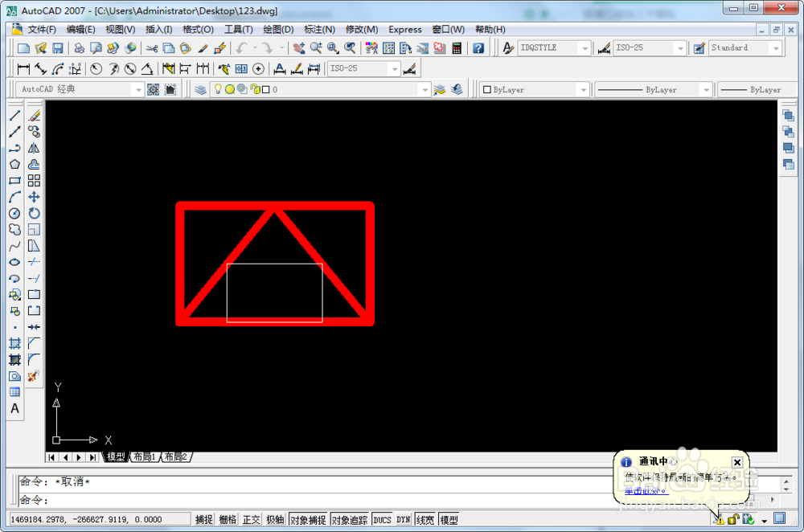Select the Hatch tool

14,343
